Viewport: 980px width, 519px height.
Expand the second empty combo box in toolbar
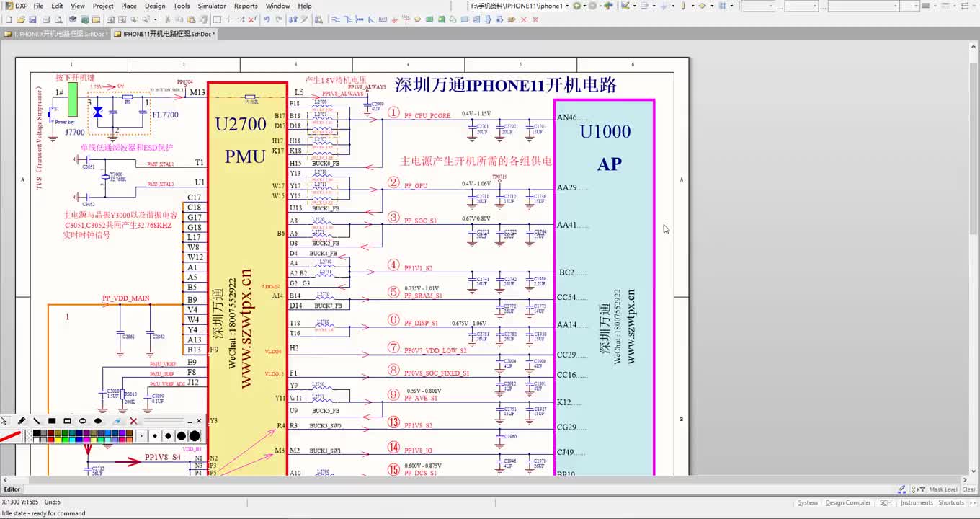click(x=814, y=6)
